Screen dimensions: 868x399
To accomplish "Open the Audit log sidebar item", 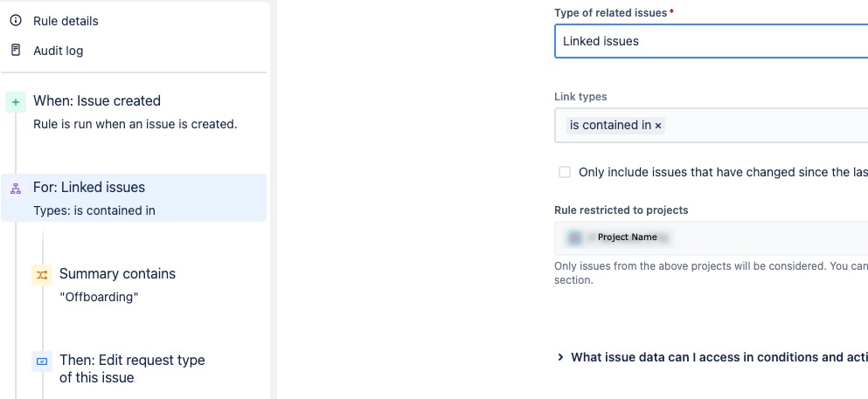I will (58, 51).
